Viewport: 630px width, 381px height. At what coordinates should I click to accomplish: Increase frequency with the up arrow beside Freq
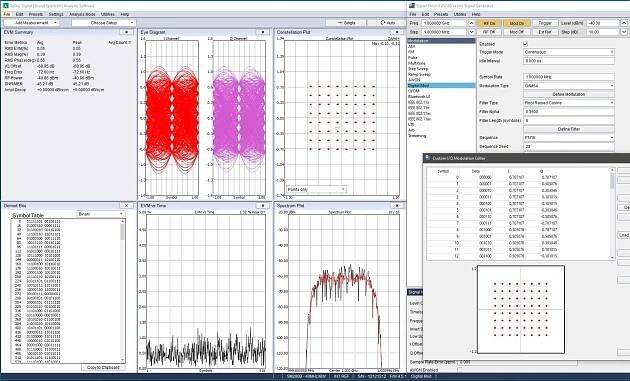pyautogui.click(x=471, y=23)
